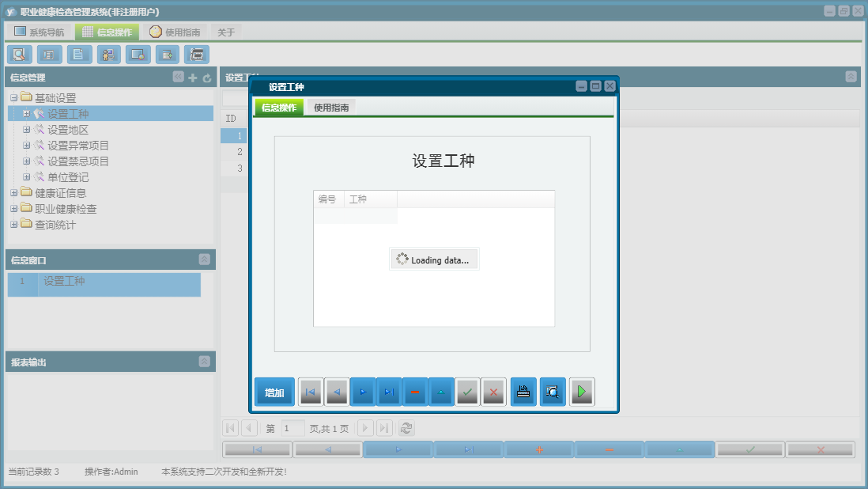Click first record arrow in bottom bar
Image resolution: width=868 pixels, height=489 pixels.
pos(258,449)
